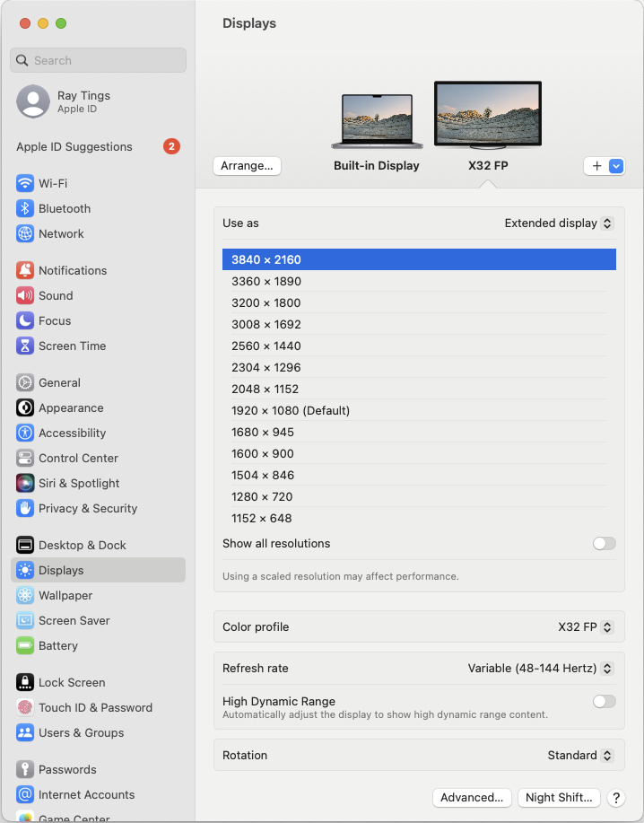Image resolution: width=644 pixels, height=823 pixels.
Task: Change Rotation using the Standard dropdown
Action: pos(579,755)
